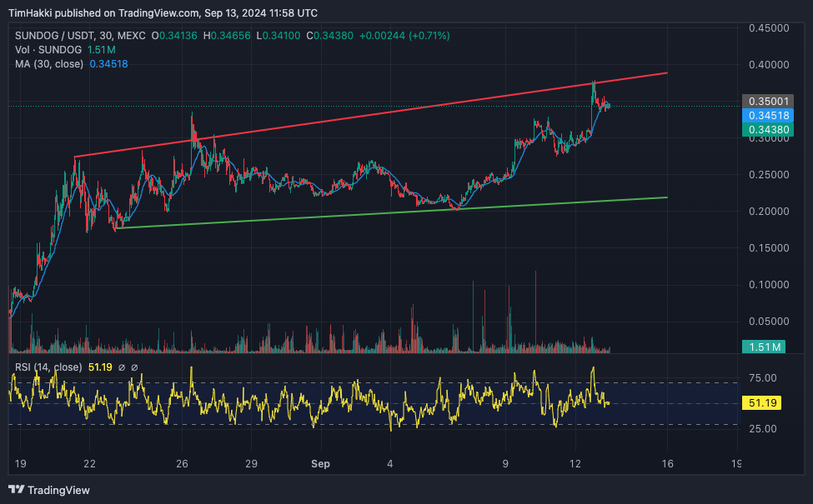Click the second ∅ symbol after RSI value
The height and width of the screenshot is (504, 813).
(134, 367)
